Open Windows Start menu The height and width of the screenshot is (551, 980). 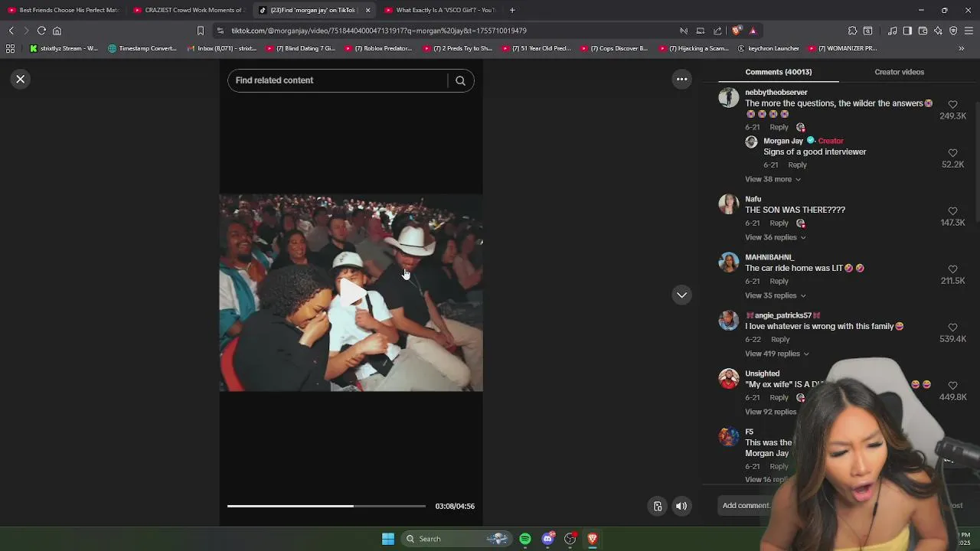point(388,539)
